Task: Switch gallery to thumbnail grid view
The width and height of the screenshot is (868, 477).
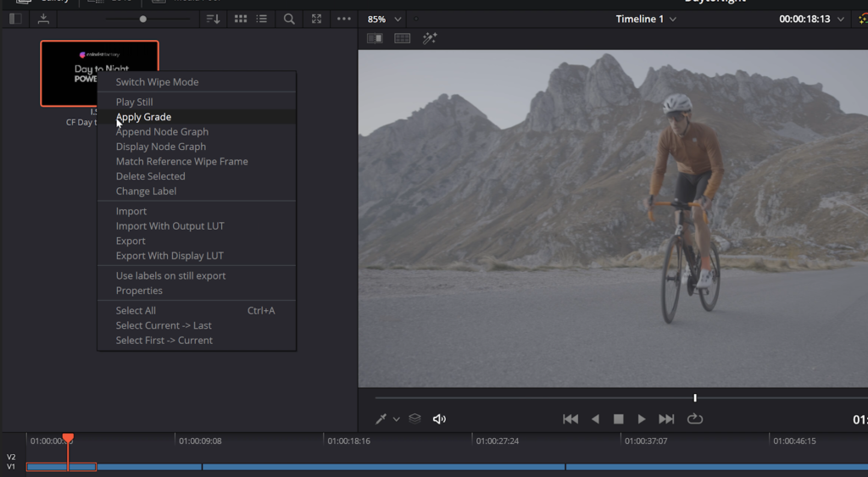Action: pos(241,19)
